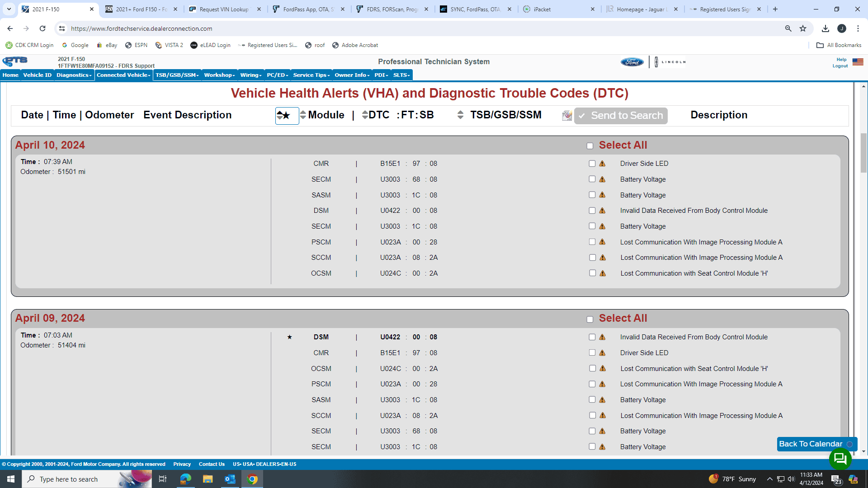This screenshot has height=488, width=868.
Task: Click the Lincoln brand logo
Action: (670, 62)
